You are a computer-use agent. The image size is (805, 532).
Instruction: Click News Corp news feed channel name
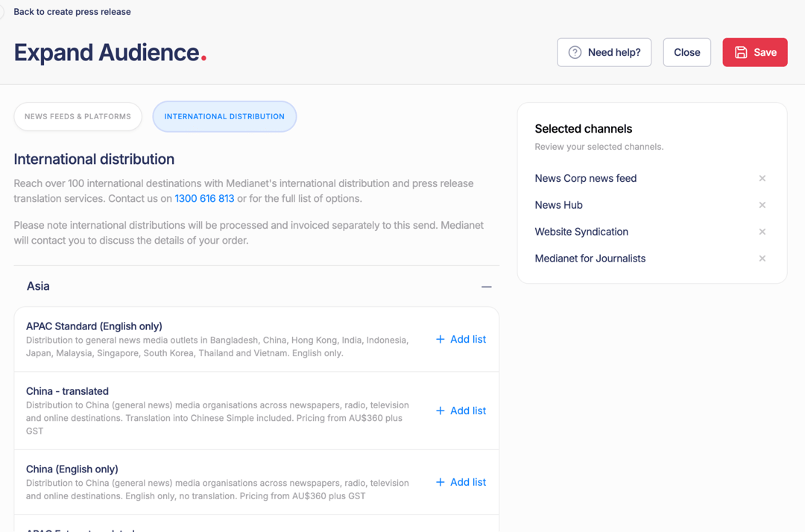click(585, 179)
